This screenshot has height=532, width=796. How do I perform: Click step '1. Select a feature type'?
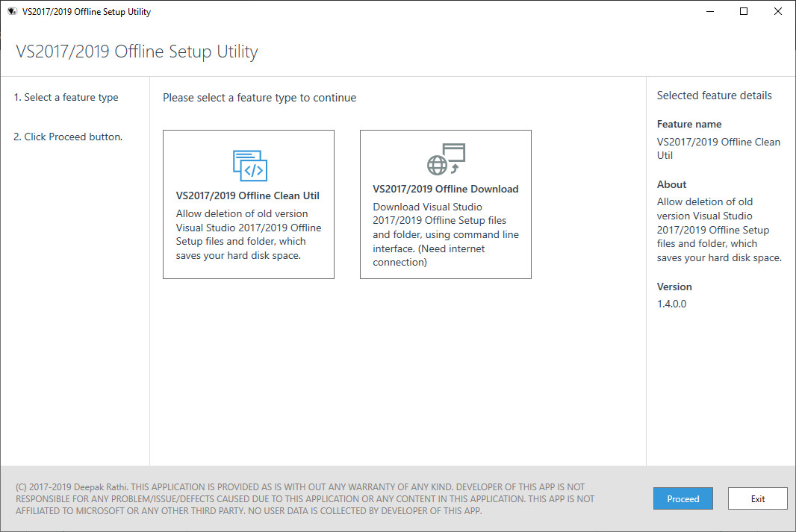pyautogui.click(x=66, y=98)
